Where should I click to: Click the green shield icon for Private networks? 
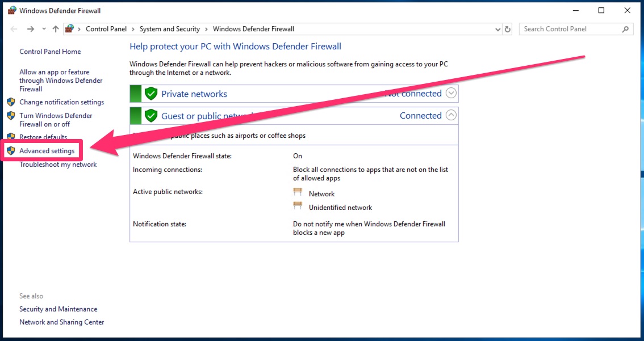click(150, 94)
